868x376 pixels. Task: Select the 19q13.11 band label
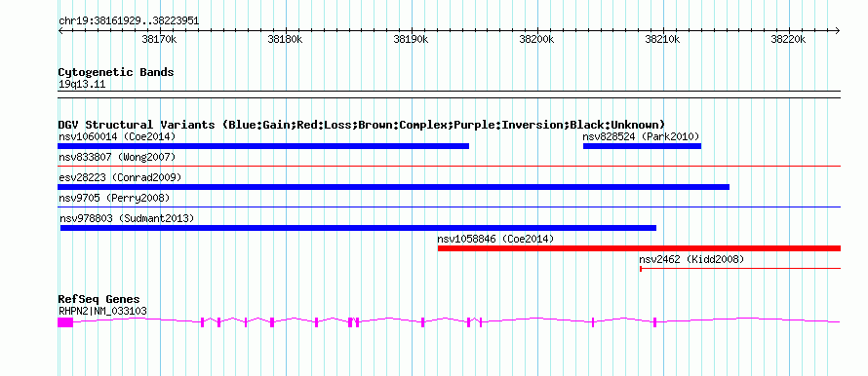click(82, 85)
